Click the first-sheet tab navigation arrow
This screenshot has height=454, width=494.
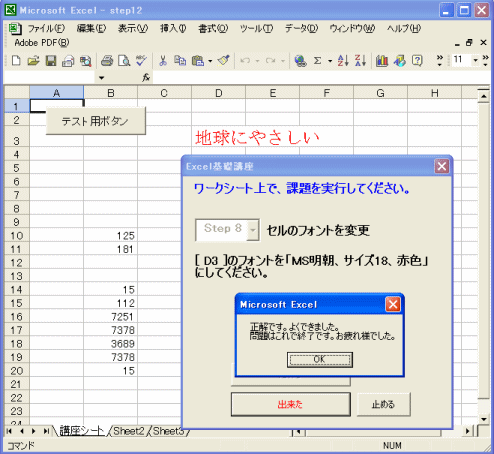[x=10, y=431]
